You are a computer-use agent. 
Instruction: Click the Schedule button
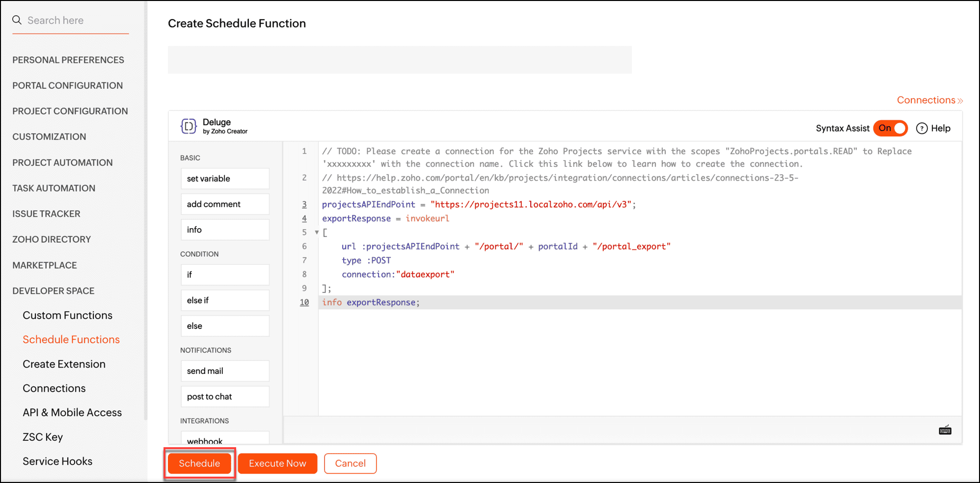point(199,463)
